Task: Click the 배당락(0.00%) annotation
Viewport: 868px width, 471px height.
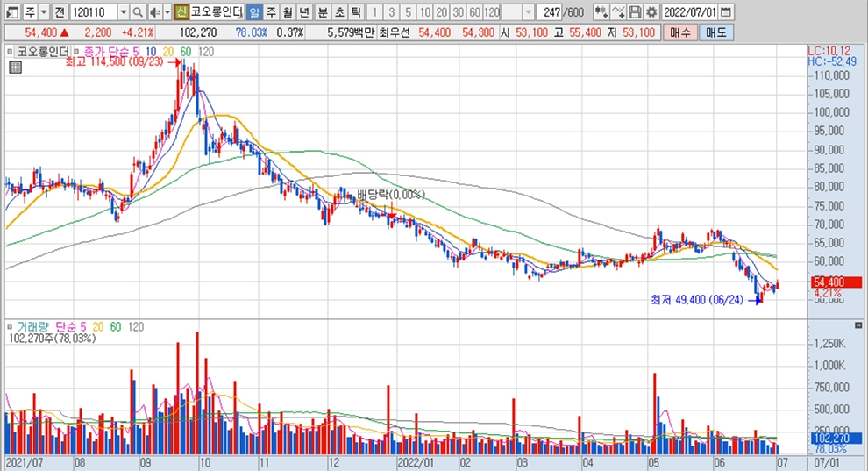Action: click(x=391, y=195)
